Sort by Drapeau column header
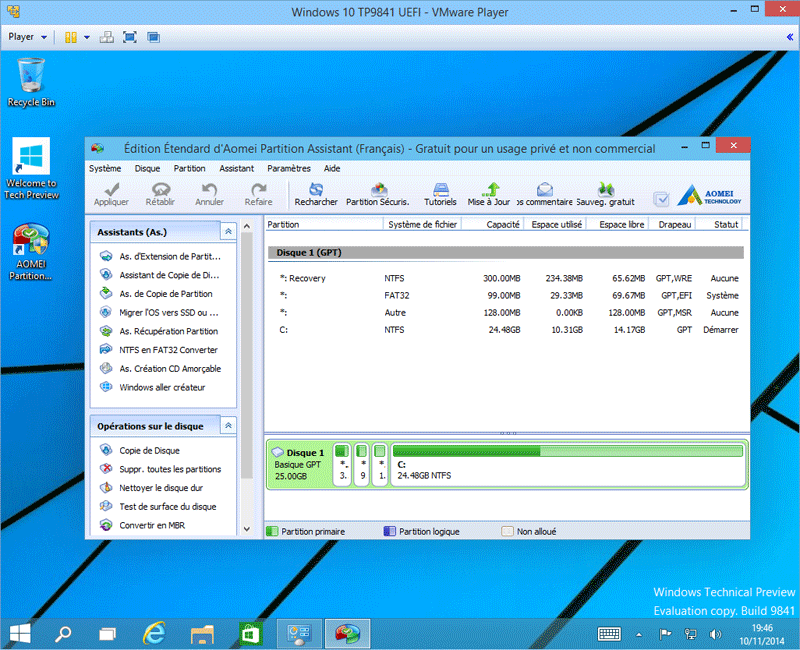Viewport: 800px width, 650px height. [x=673, y=224]
